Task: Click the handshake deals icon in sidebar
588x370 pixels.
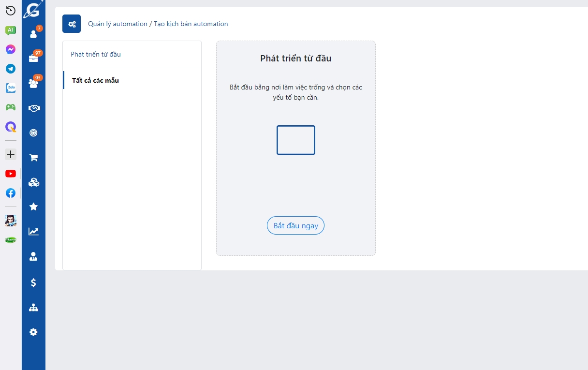Action: point(33,108)
